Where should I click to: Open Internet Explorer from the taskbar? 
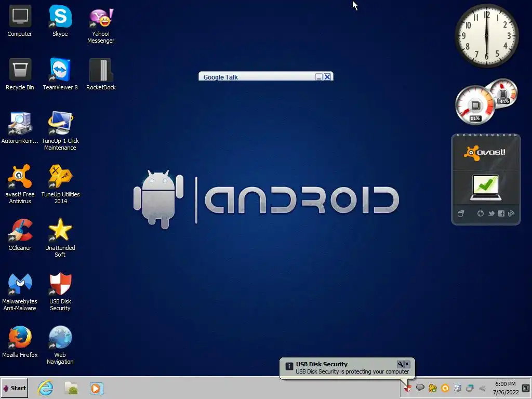[x=46, y=388]
